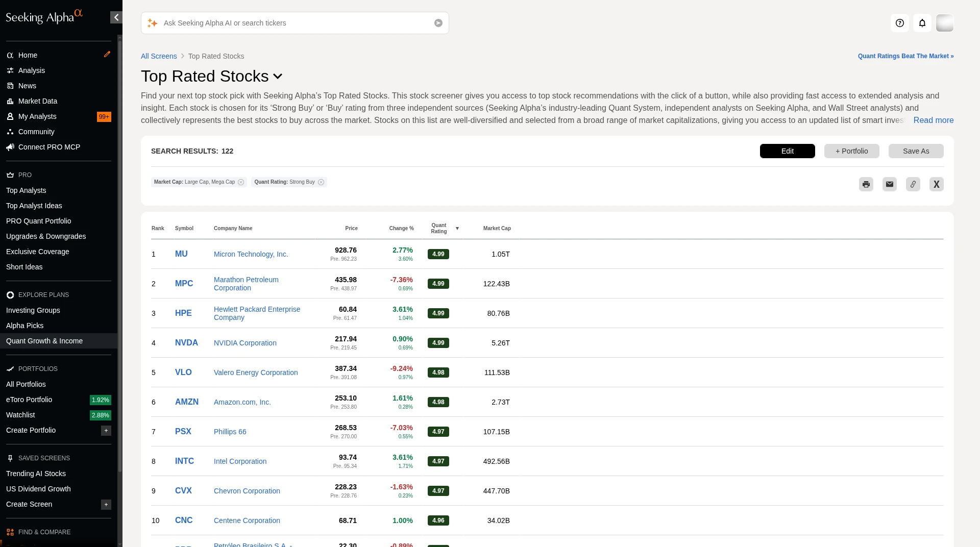Share the screen on X

937,184
